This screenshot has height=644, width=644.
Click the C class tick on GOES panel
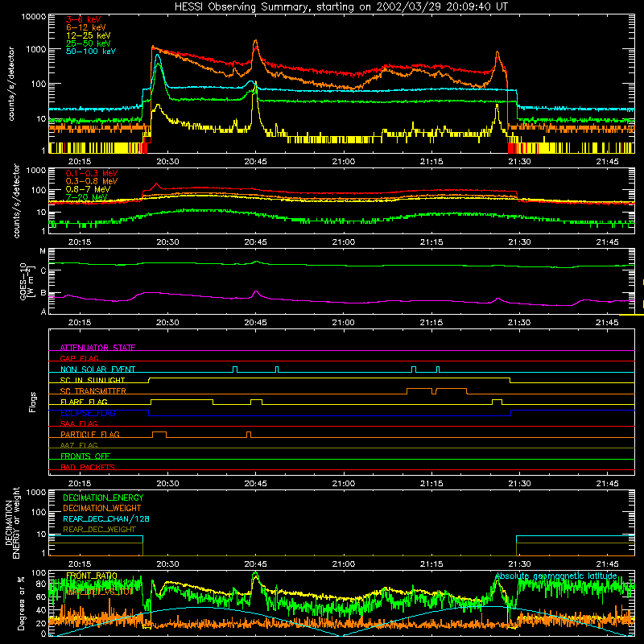43,270
